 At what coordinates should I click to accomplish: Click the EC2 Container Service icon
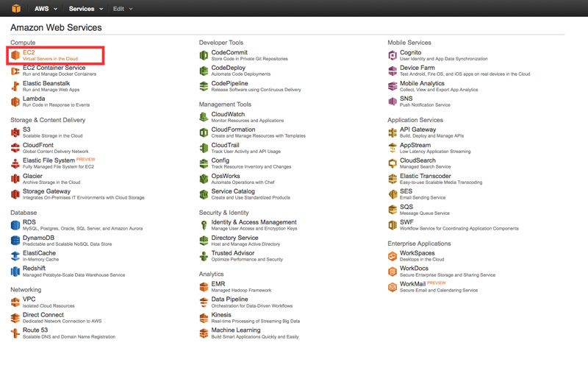pyautogui.click(x=15, y=71)
